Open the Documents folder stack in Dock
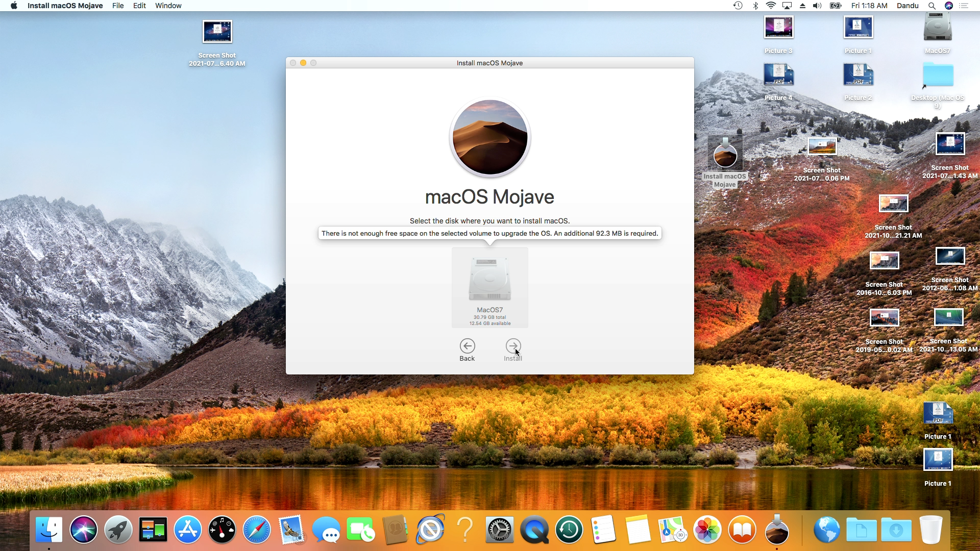Screen dimensions: 980x551 point(862,530)
